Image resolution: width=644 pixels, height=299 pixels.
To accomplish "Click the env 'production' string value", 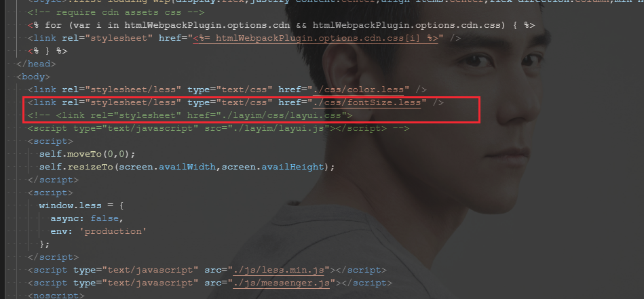I will click(x=115, y=231).
